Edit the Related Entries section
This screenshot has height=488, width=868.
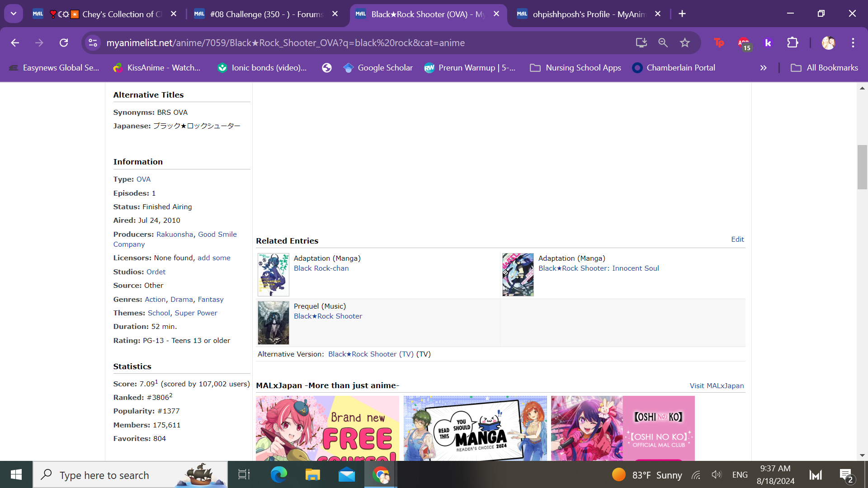pos(737,239)
